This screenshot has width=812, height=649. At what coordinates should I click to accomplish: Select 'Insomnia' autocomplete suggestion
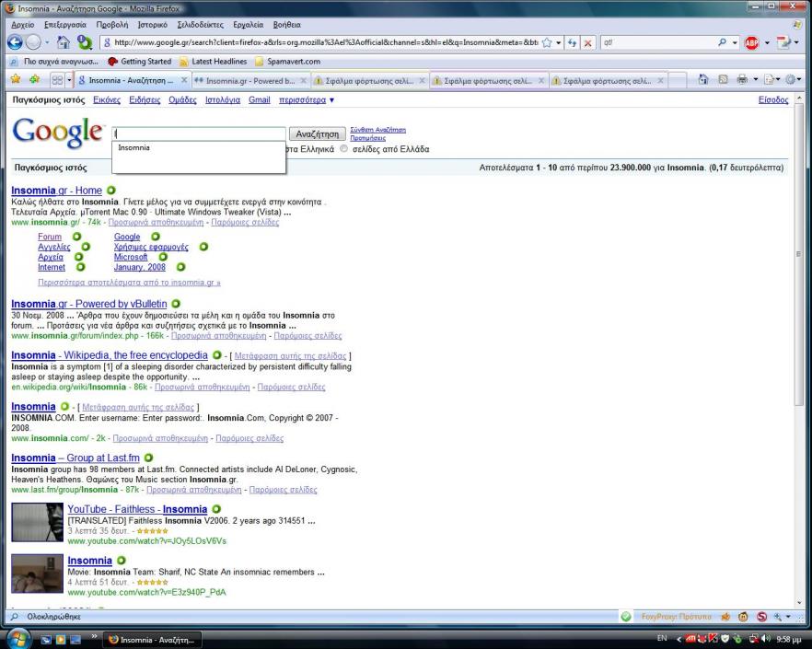pos(199,147)
